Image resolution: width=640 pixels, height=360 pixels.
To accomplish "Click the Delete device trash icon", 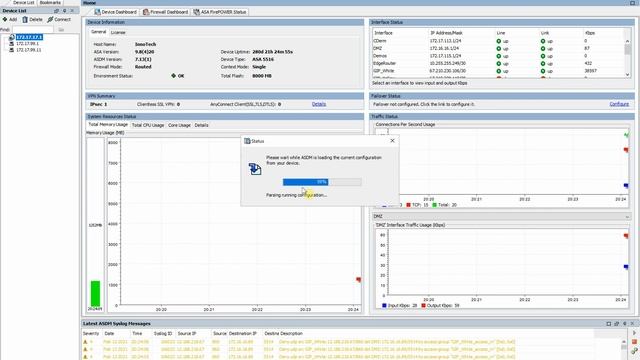I will (25, 19).
